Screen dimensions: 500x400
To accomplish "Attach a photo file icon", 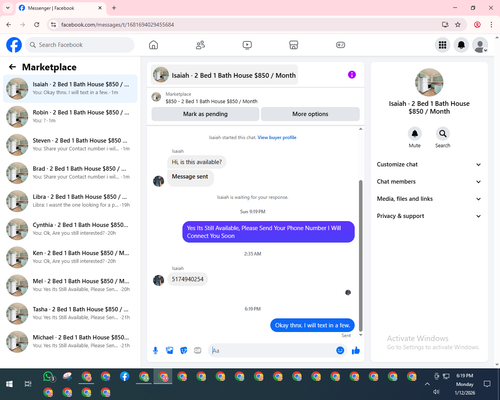I will coord(169,350).
